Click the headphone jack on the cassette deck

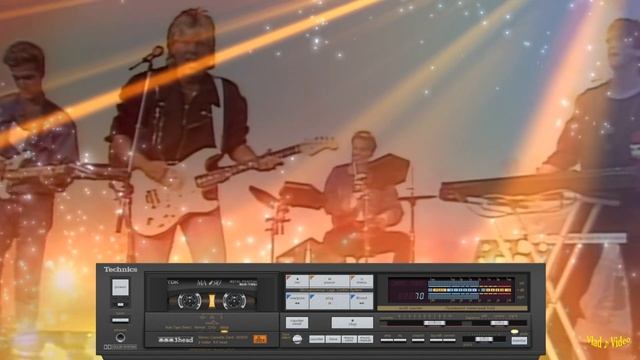click(120, 337)
